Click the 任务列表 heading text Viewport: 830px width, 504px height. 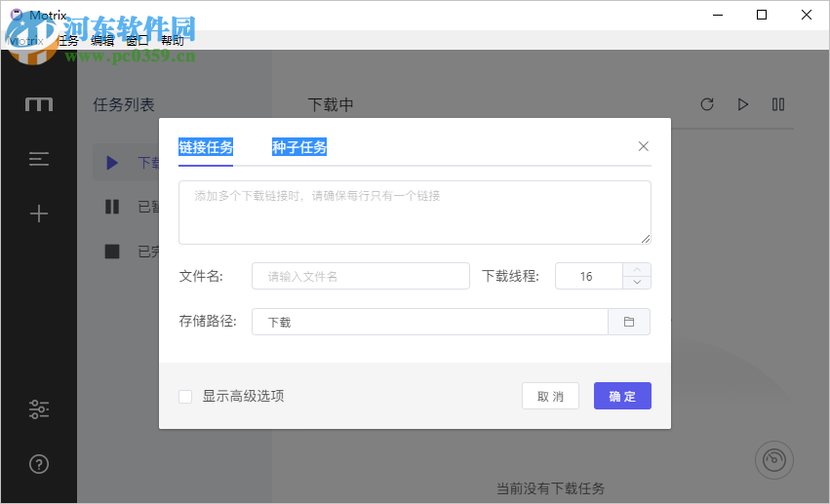(x=124, y=104)
